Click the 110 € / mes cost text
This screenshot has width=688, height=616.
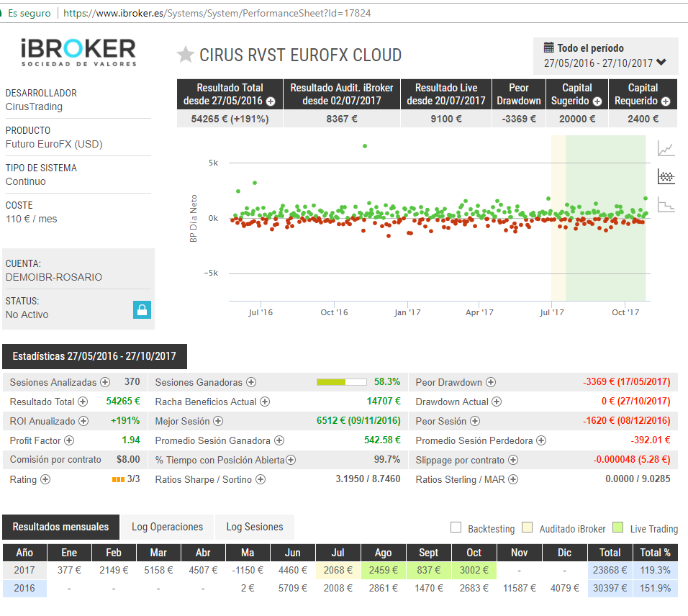click(31, 219)
